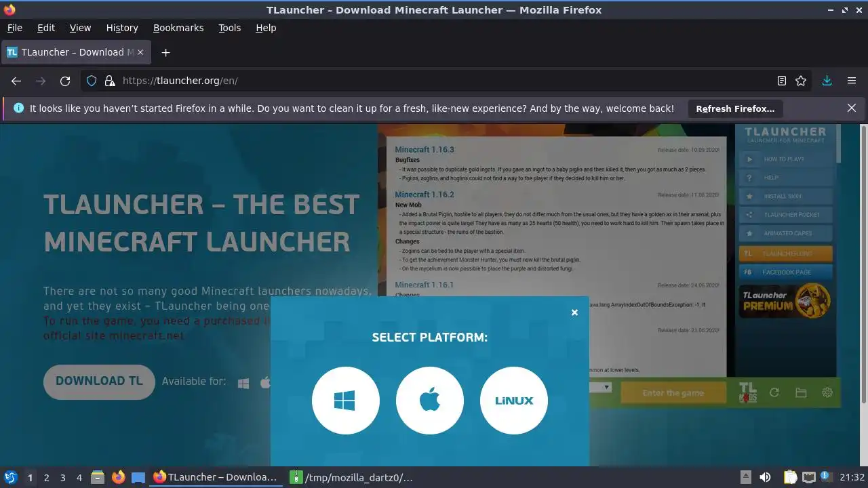Open the Bookmarks menu
The image size is (868, 488).
(x=178, y=28)
